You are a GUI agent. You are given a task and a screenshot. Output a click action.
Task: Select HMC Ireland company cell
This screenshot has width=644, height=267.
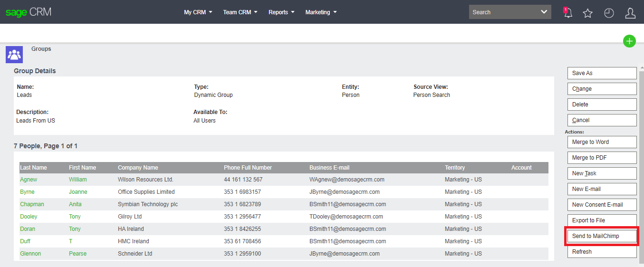tap(134, 241)
